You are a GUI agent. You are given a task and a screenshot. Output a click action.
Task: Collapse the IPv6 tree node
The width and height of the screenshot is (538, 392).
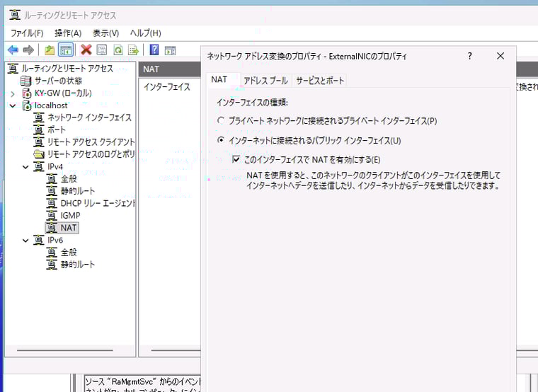point(25,241)
